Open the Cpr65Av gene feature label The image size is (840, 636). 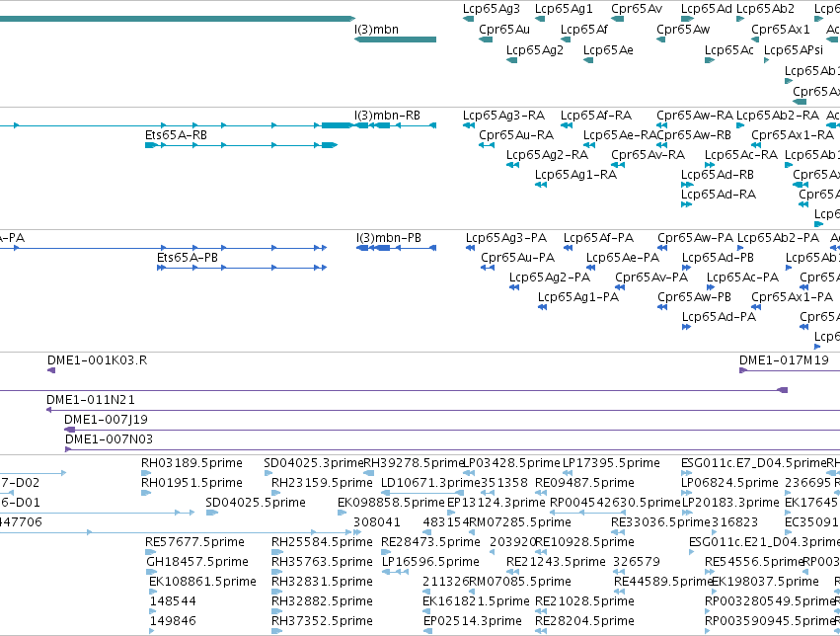(x=637, y=9)
